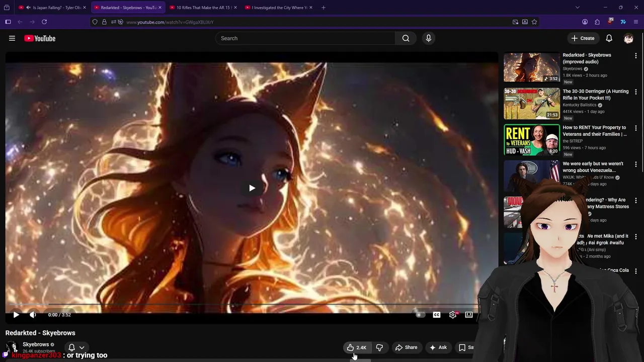Image resolution: width=644 pixels, height=362 pixels.
Task: Expand subscription notification bell dropdown
Action: pyautogui.click(x=76, y=347)
